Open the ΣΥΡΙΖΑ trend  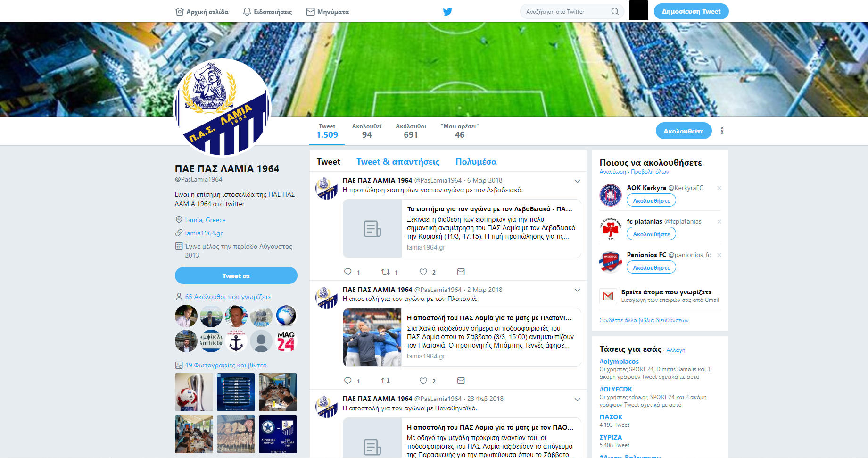(611, 437)
